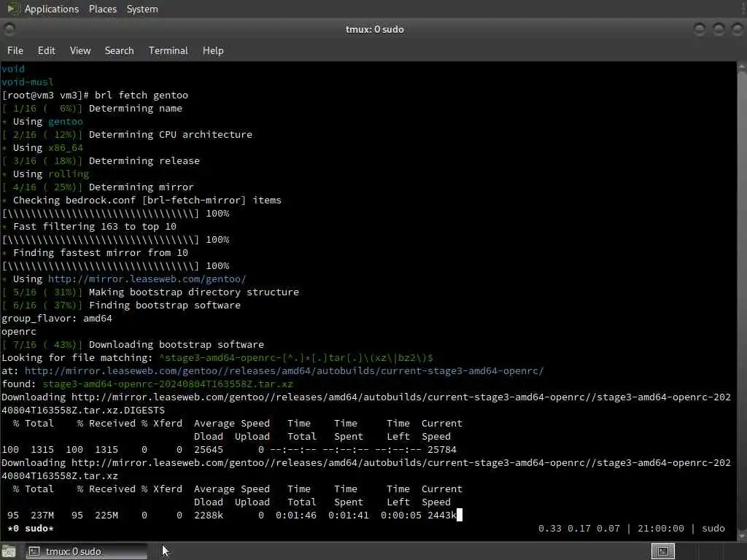Open the terminal Edit menu
Screen dimensions: 747x560
click(46, 50)
